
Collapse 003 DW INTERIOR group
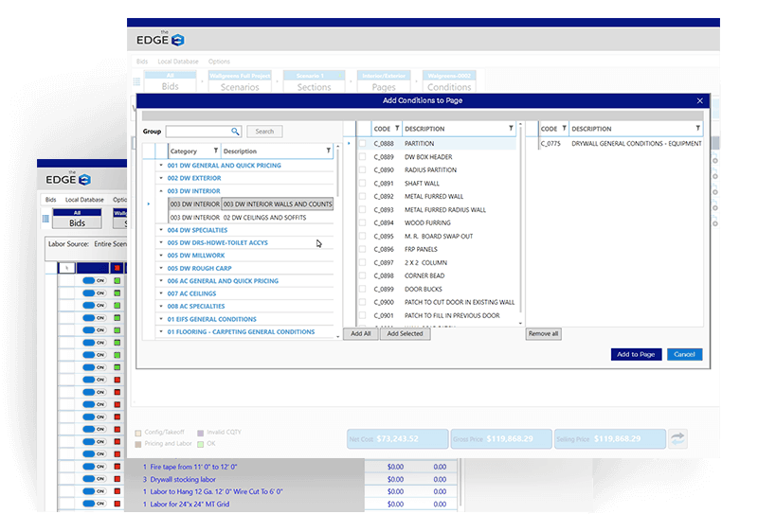[x=161, y=190]
